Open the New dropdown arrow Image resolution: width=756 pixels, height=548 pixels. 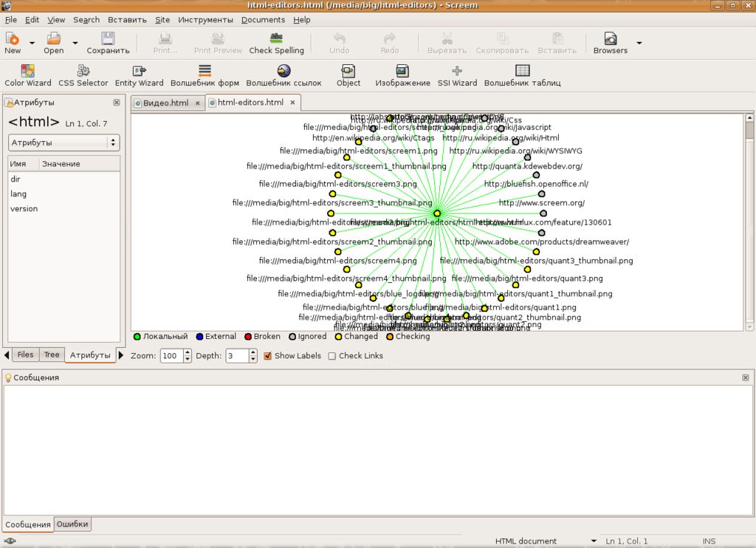click(32, 43)
